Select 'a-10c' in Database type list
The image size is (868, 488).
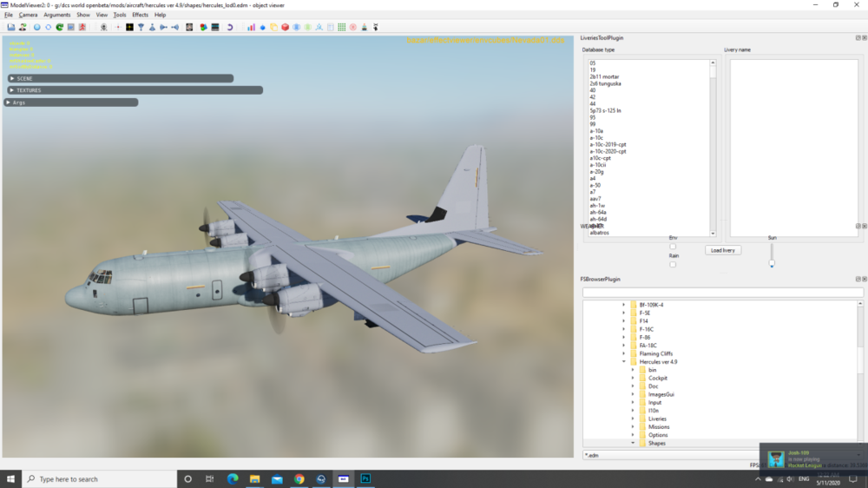pos(596,138)
